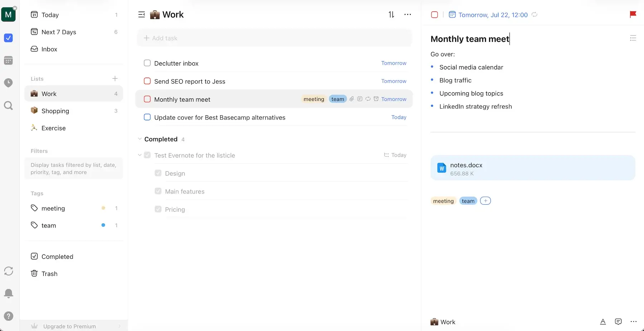Click the yellow color dot of meeting tag
This screenshot has height=331, width=644.
tap(103, 208)
